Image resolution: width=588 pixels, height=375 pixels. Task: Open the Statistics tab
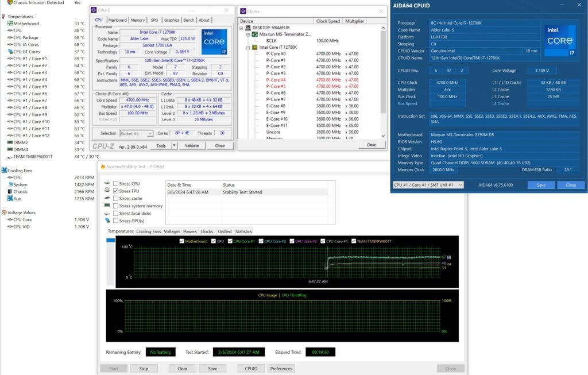coord(243,231)
